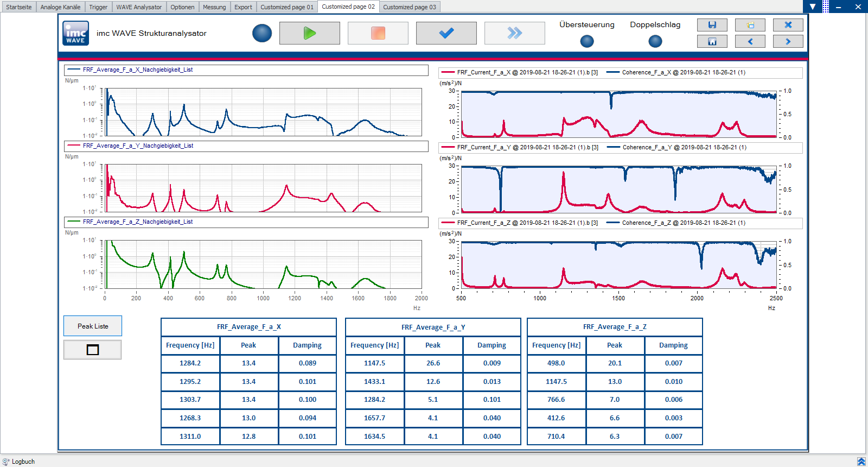Start measurement with green play button
Image resolution: width=868 pixels, height=467 pixels.
[x=309, y=33]
